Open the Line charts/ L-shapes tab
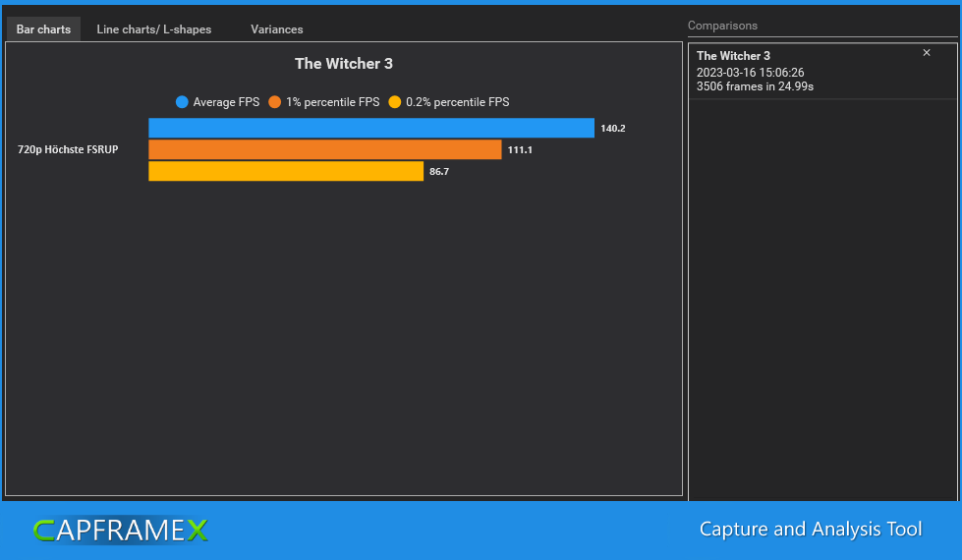 click(154, 28)
